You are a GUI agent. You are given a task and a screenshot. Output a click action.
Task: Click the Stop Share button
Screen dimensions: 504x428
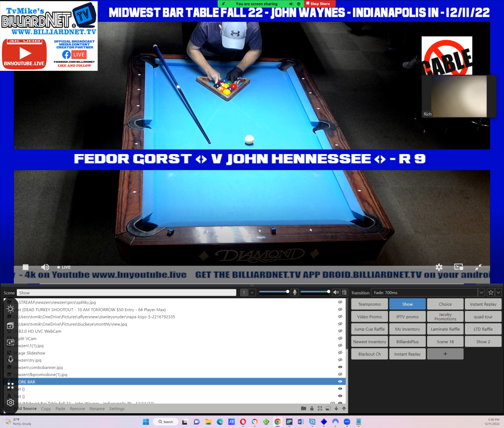coord(320,3)
